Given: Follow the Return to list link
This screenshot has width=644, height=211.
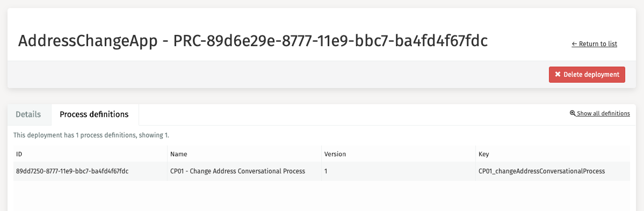Looking at the screenshot, I should point(594,44).
